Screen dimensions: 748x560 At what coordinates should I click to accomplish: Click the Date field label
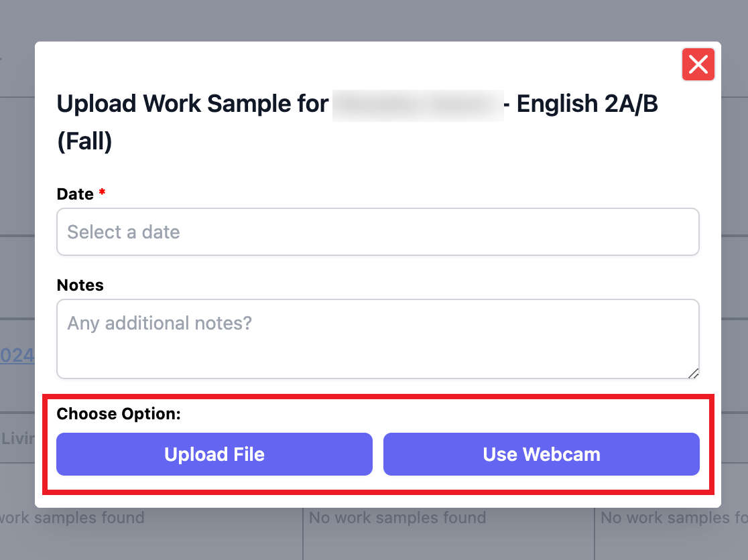tap(75, 194)
